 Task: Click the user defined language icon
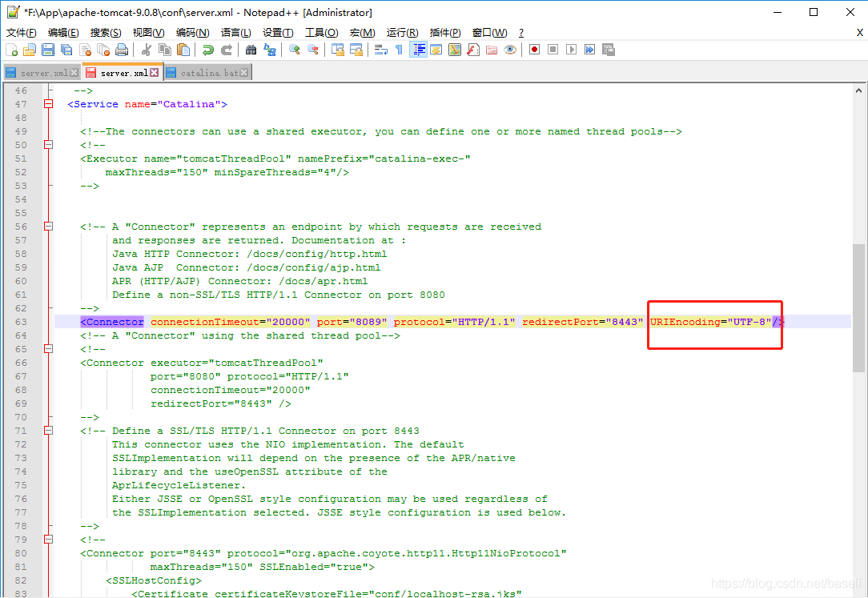[x=436, y=50]
